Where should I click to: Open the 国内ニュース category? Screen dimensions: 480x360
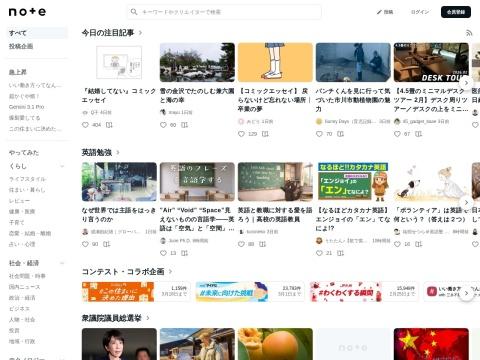[x=24, y=287]
